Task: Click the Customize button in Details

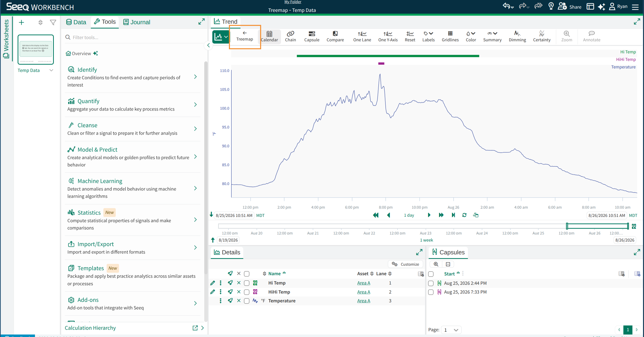Action: (x=406, y=264)
